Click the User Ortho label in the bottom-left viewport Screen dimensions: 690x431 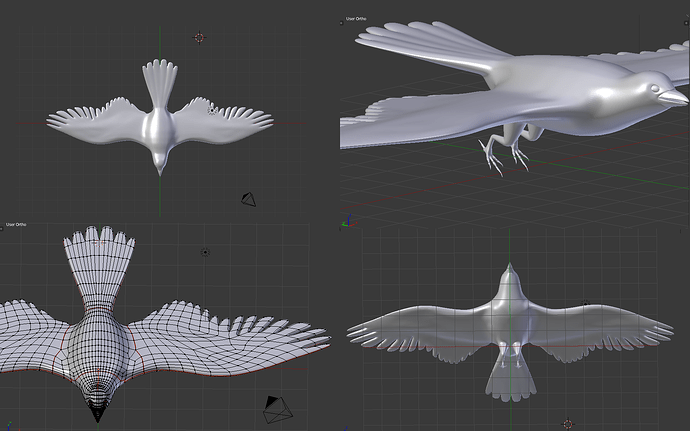point(16,225)
